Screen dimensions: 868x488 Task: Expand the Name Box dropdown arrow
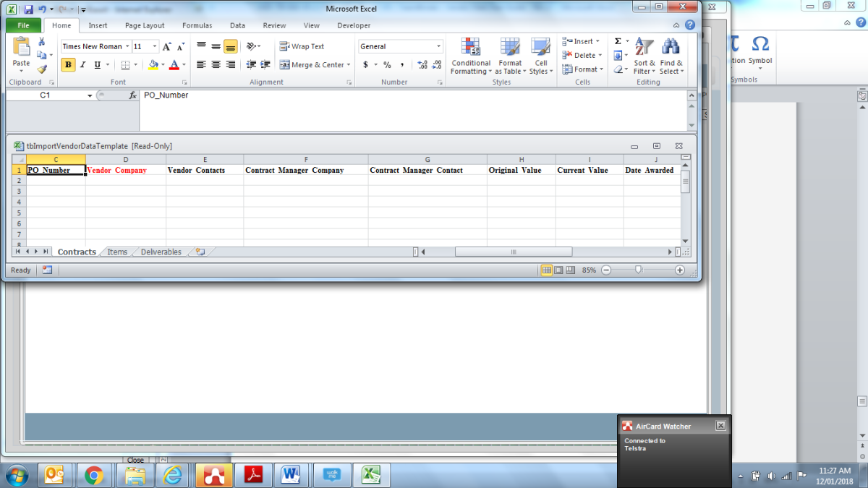[90, 95]
